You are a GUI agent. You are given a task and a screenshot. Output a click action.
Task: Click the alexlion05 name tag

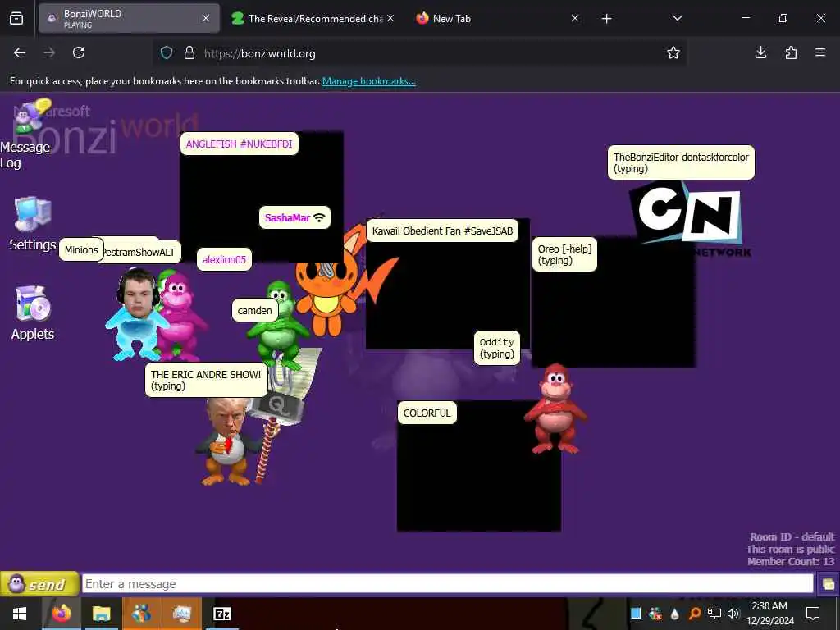224,259
